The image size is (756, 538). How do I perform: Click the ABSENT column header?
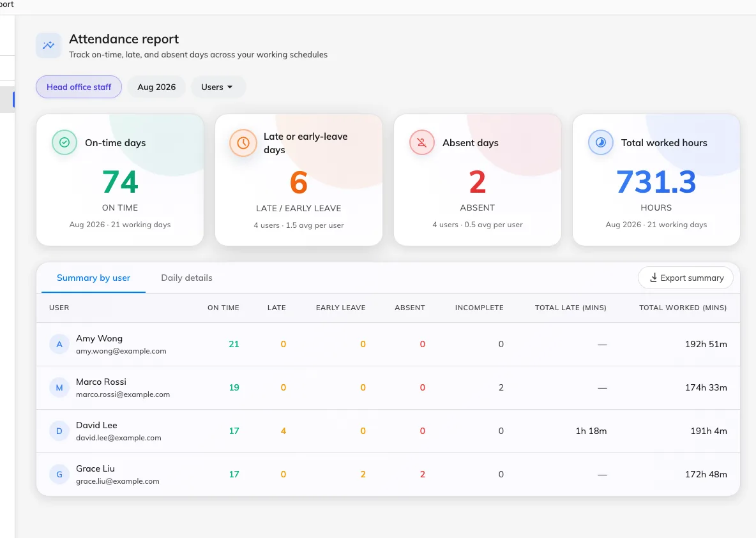tap(410, 308)
